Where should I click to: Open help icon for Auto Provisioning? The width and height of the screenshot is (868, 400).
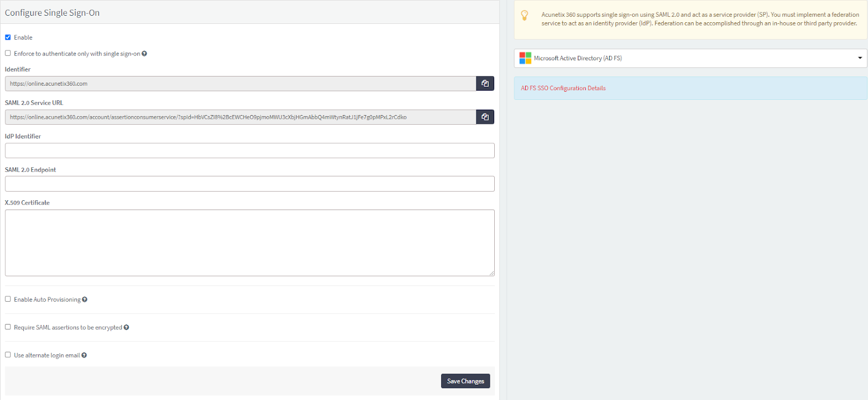(85, 300)
